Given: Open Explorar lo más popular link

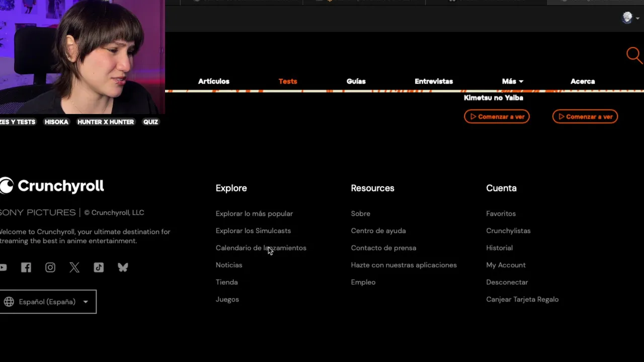Looking at the screenshot, I should [x=254, y=214].
